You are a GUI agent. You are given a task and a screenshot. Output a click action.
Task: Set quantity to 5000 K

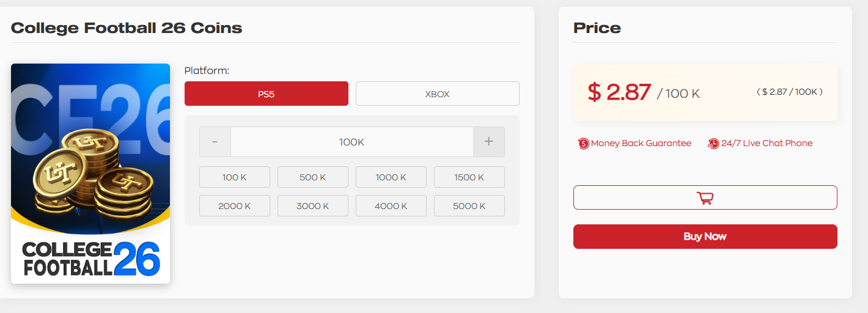(469, 206)
